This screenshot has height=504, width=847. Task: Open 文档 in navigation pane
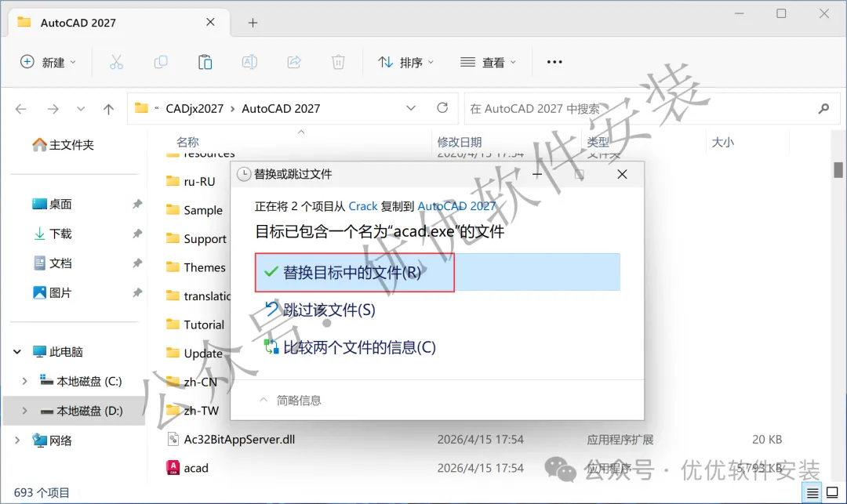pos(53,263)
